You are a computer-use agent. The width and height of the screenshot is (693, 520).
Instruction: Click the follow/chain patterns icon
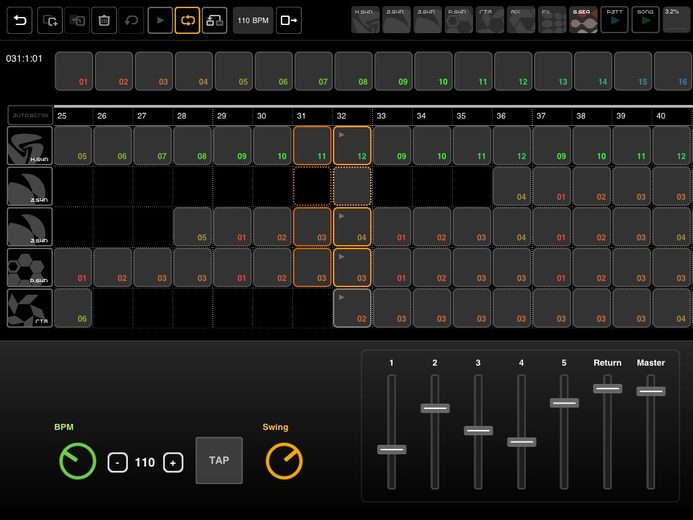click(214, 20)
